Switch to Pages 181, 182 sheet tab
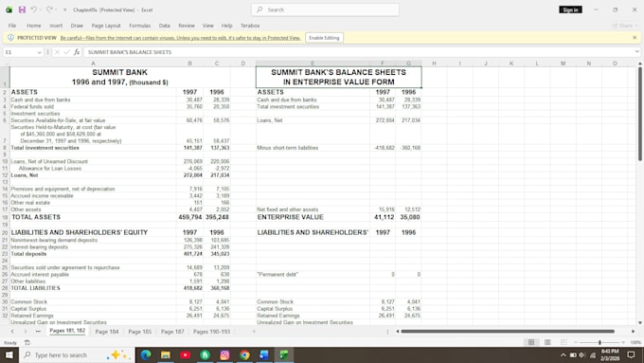 [67, 331]
